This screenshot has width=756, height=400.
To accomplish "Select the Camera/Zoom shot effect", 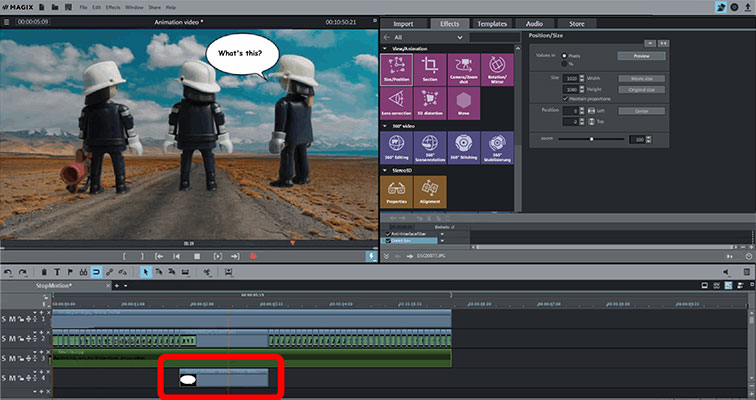I will point(464,69).
